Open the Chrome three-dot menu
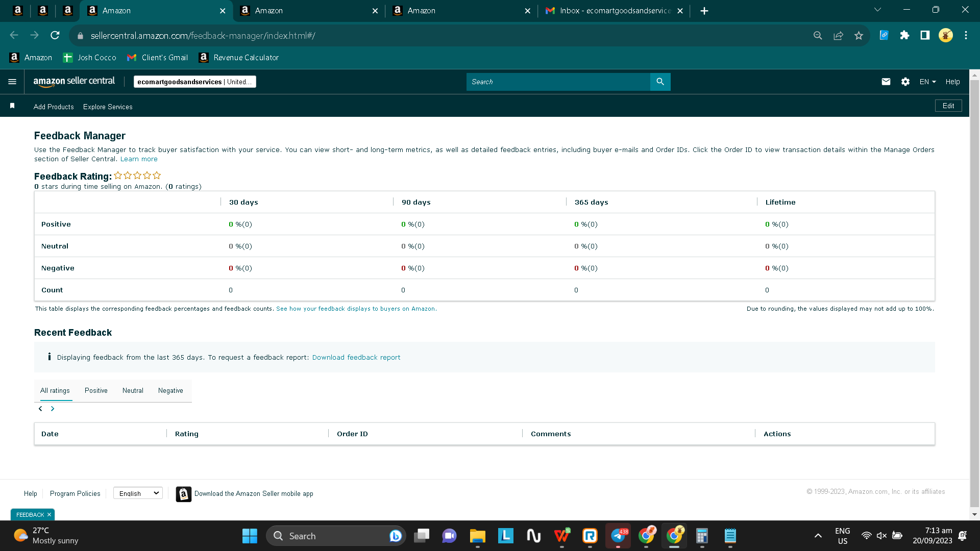Screen dimensions: 980x551 click(966, 35)
